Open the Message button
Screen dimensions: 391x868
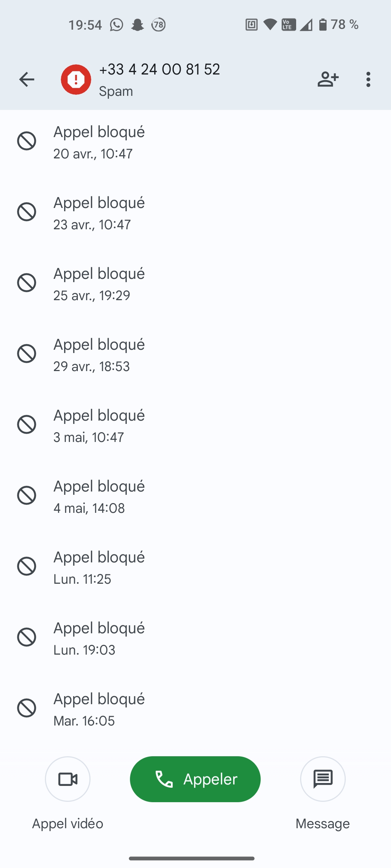point(323,779)
